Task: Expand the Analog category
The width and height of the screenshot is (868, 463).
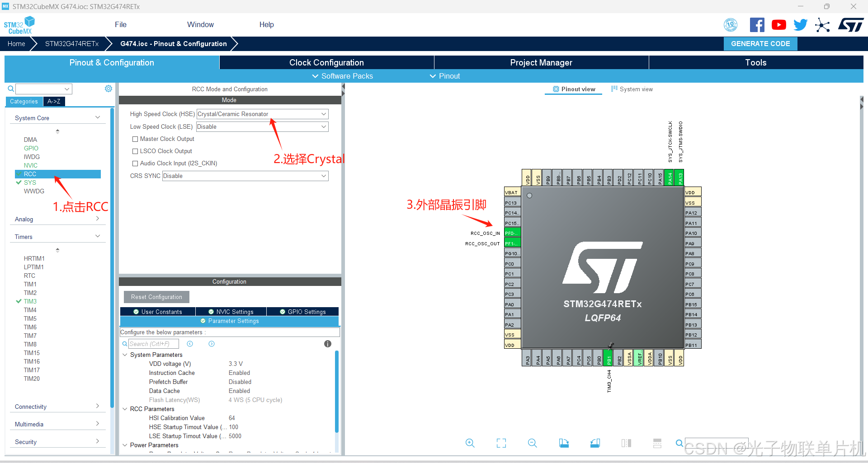Action: pyautogui.click(x=57, y=219)
